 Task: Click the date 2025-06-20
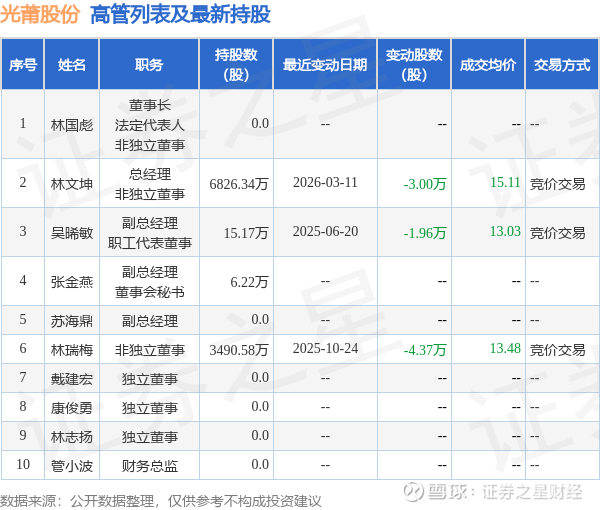[325, 231]
